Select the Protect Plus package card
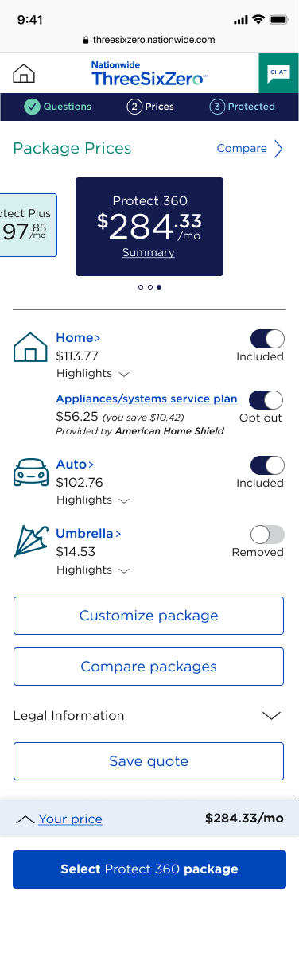This screenshot has height=980, width=299. 28,225
